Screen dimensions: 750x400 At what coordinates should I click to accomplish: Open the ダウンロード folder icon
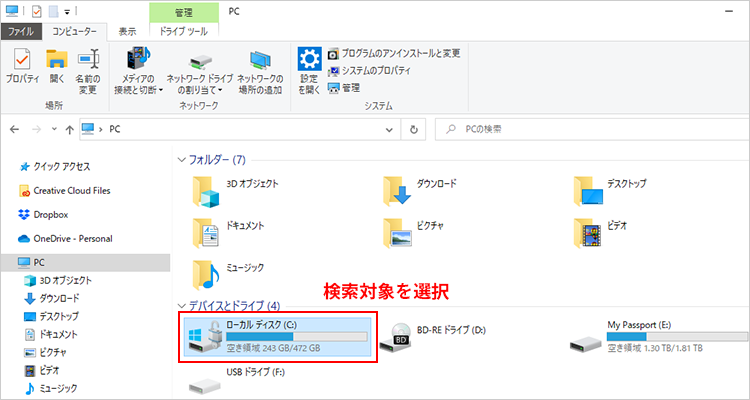click(398, 190)
